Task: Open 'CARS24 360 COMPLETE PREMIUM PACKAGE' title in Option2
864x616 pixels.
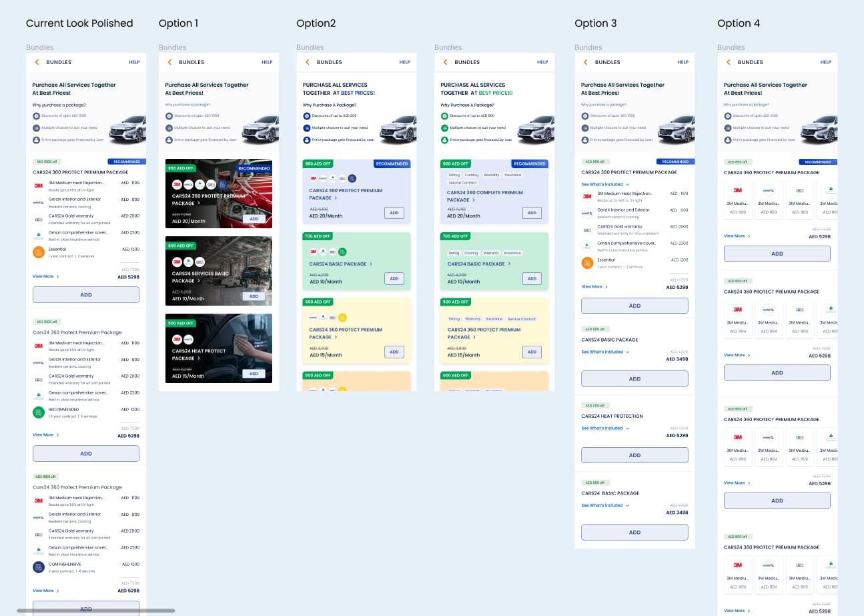Action: pos(485,196)
